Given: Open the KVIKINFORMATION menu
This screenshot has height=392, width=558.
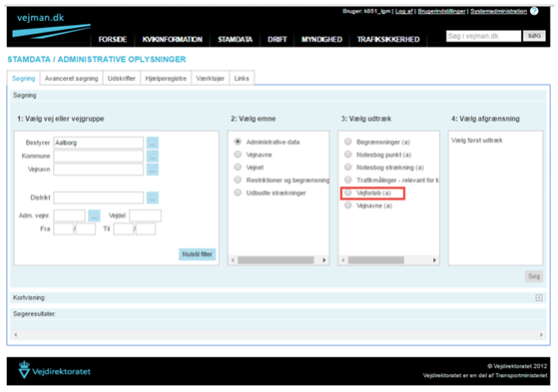Looking at the screenshot, I should [x=173, y=40].
